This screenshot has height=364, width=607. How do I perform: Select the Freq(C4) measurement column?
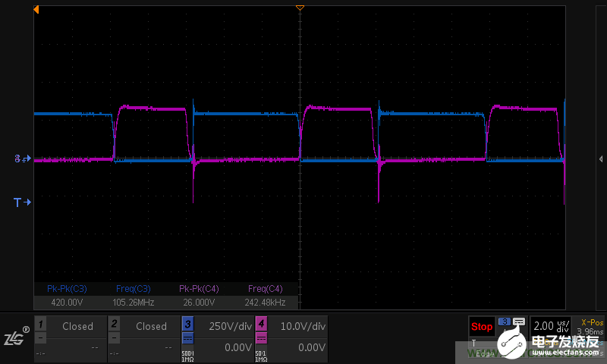(x=265, y=295)
